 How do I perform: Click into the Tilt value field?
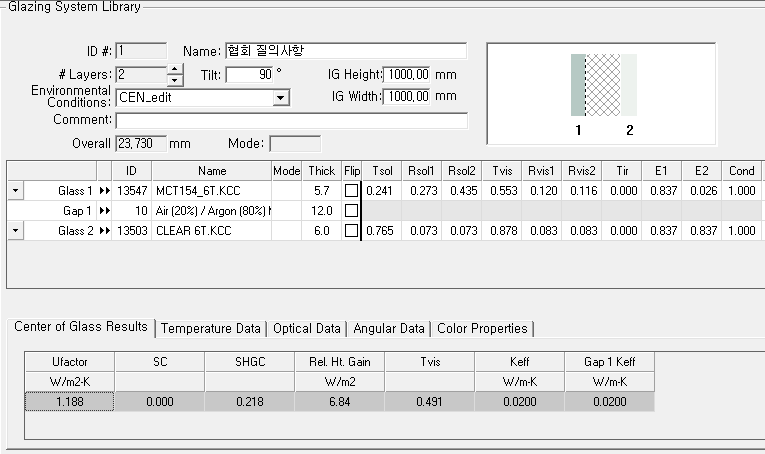click(248, 74)
